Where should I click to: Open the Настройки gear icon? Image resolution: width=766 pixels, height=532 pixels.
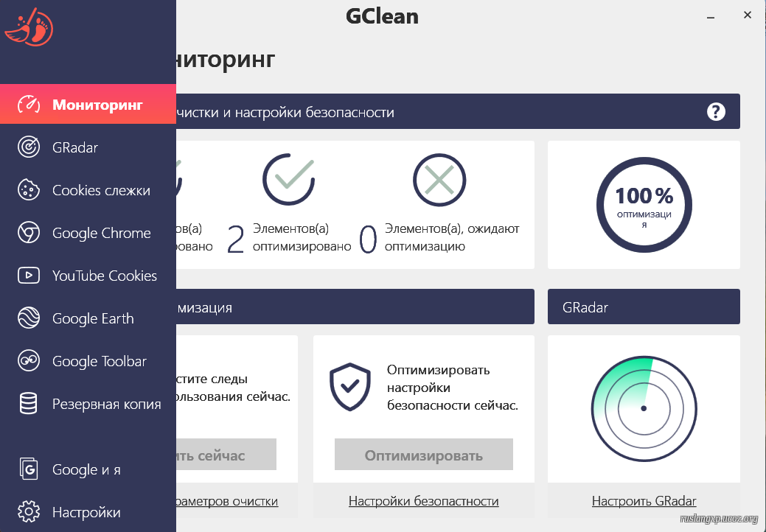coord(29,511)
